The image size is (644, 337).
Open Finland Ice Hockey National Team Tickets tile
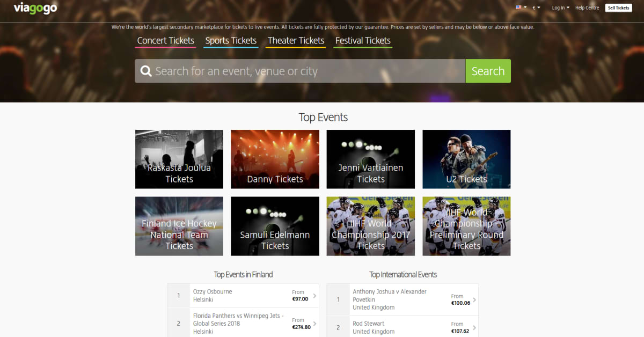pyautogui.click(x=179, y=226)
